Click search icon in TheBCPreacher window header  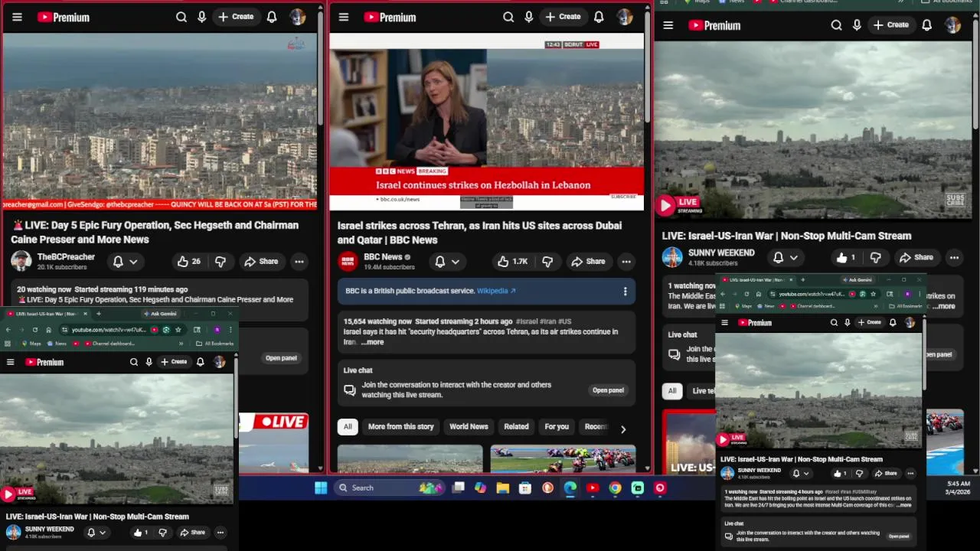181,17
